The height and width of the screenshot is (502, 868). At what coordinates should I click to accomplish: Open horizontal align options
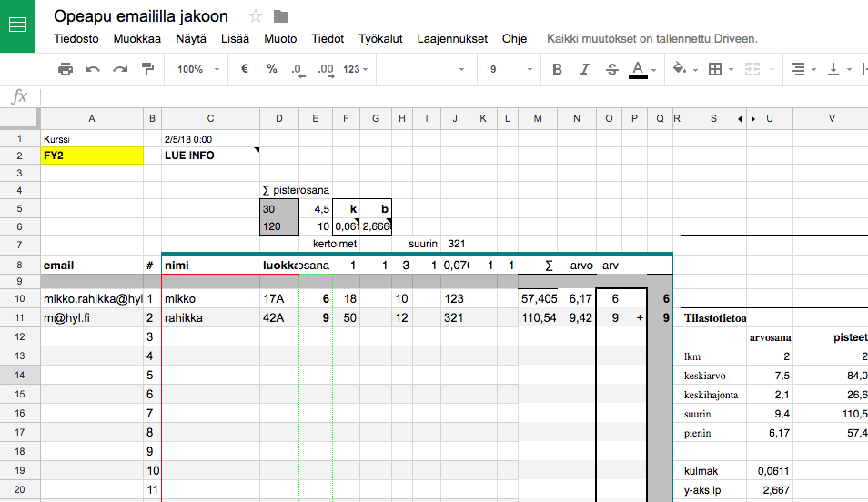[x=798, y=69]
